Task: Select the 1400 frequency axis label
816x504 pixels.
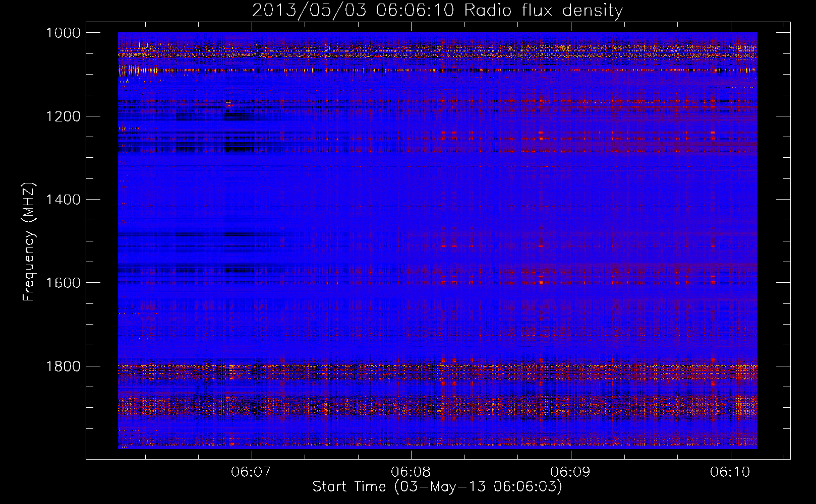Action: click(63, 200)
